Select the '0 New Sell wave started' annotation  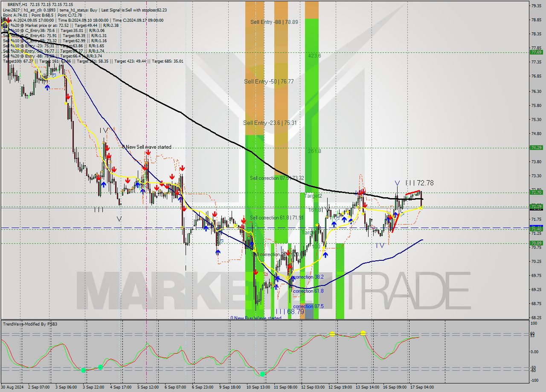tap(147, 147)
